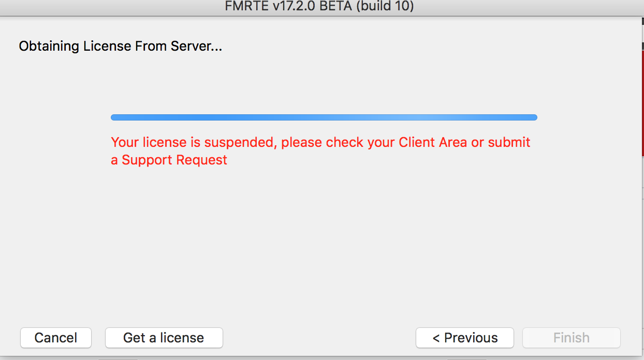Click the blue license progress bar
644x360 pixels.
[x=324, y=117]
